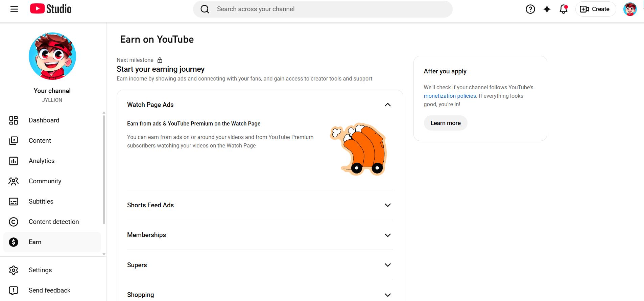Expand the Memberships section
Viewport: 644px width, 301px height.
click(388, 235)
